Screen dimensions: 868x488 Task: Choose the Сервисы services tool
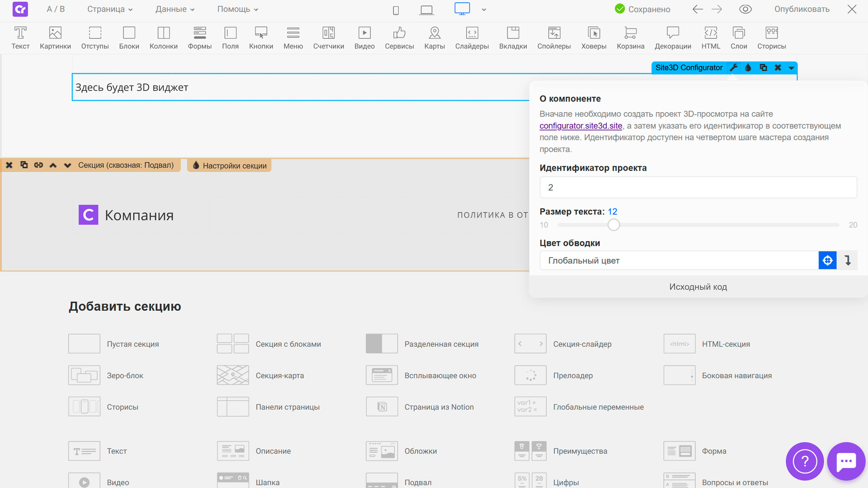point(399,38)
